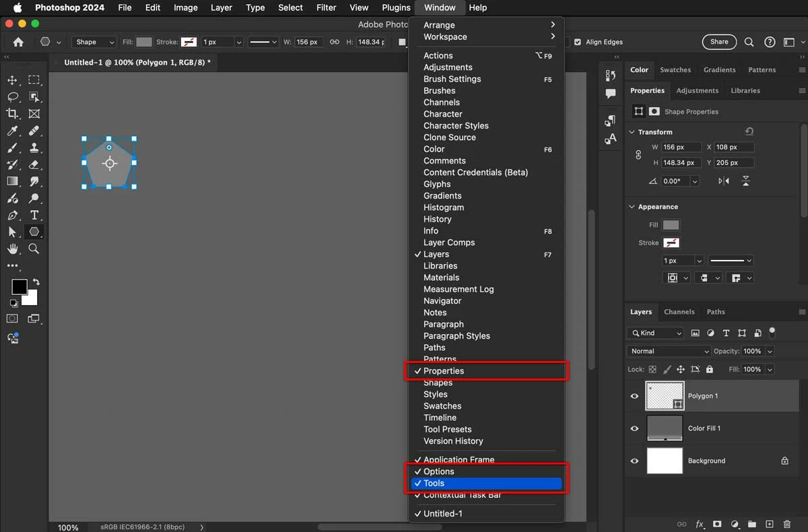Click the Delete layer trash icon

[787, 524]
